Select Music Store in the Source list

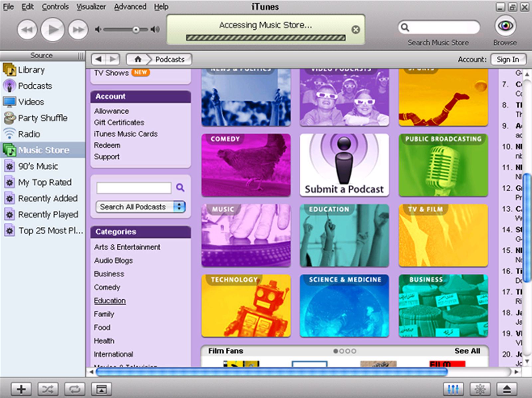tap(43, 150)
